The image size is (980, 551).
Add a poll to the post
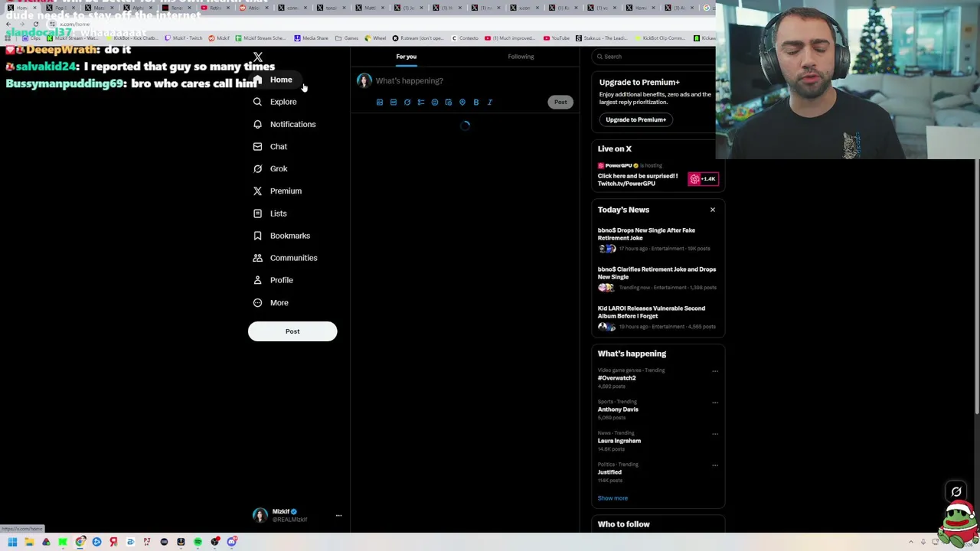click(421, 102)
